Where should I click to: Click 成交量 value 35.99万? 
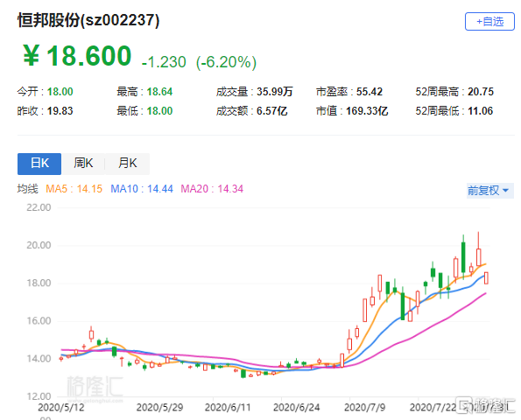pos(274,92)
